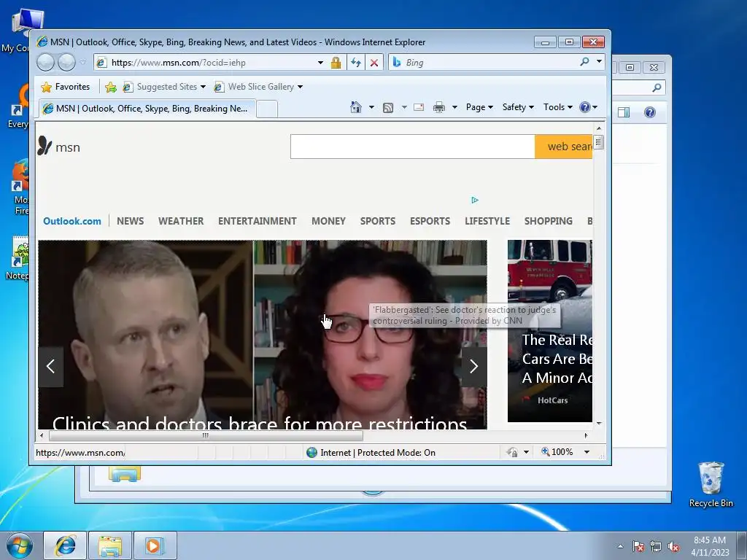
Task: Open Suggested Sites
Action: point(164,87)
